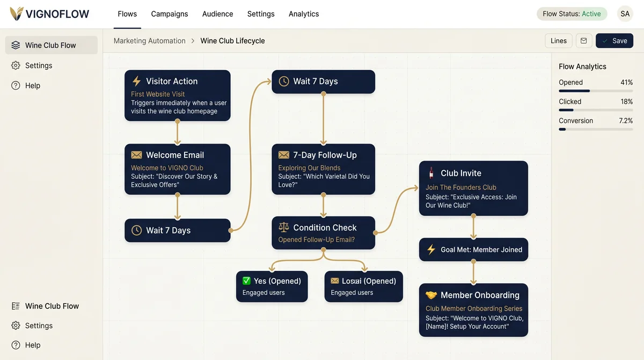Open the SA user avatar
This screenshot has height=360, width=644.
625,14
